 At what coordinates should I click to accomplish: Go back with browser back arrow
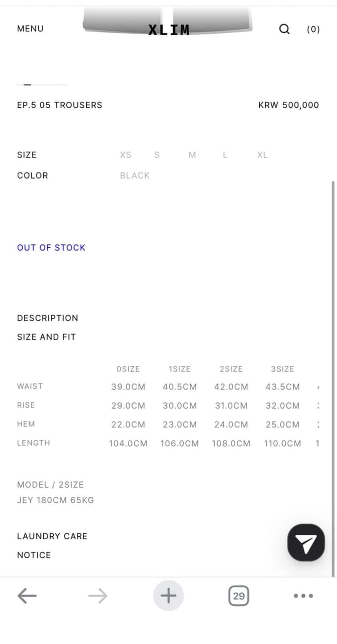[27, 596]
